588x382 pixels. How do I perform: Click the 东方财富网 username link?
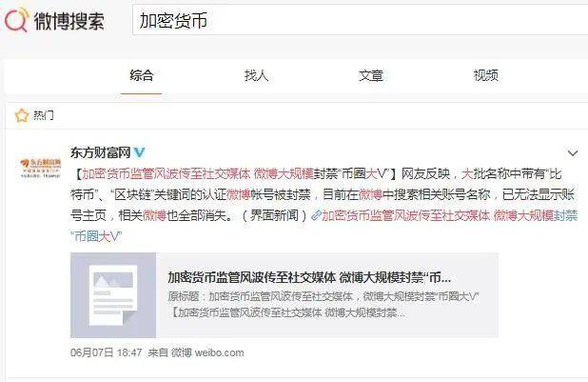(100, 152)
